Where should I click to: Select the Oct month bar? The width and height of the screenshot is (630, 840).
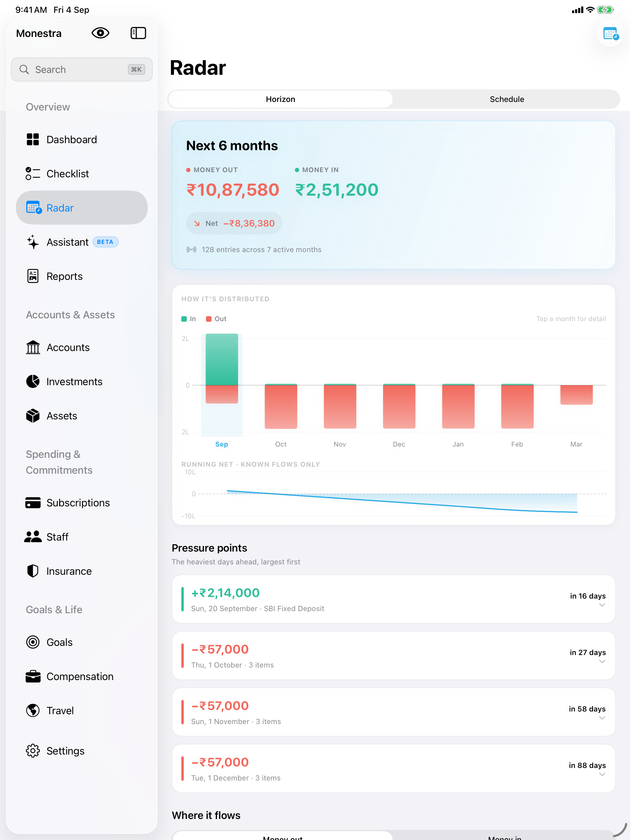[x=281, y=406]
